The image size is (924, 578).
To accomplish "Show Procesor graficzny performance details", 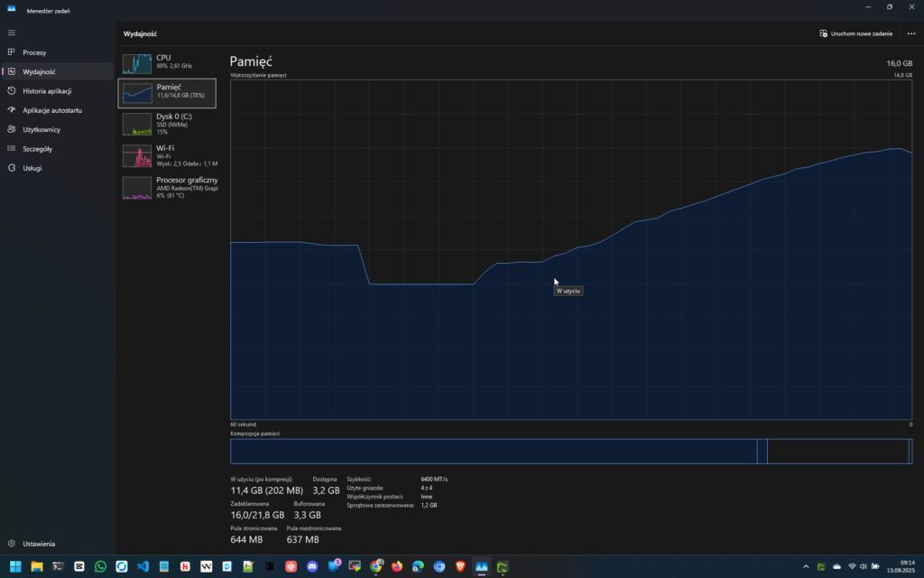I will tap(167, 187).
